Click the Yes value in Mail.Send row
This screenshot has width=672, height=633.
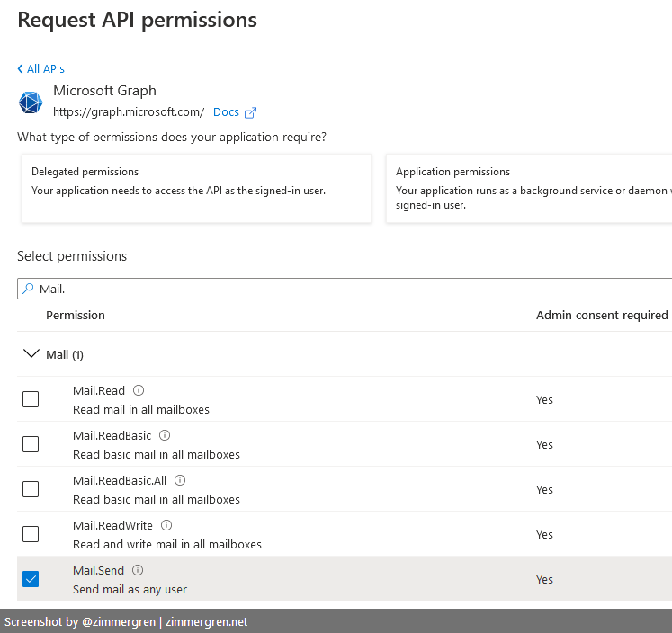click(544, 579)
